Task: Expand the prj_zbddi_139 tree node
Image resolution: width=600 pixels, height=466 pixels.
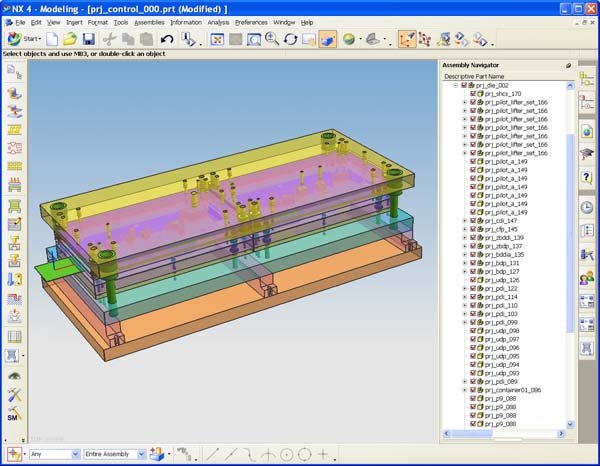Action: coord(464,237)
